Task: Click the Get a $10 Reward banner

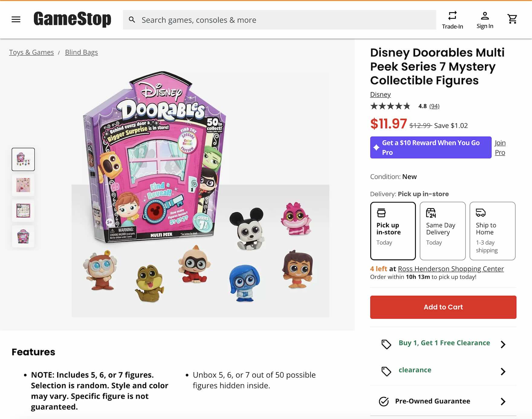Action: click(x=430, y=148)
